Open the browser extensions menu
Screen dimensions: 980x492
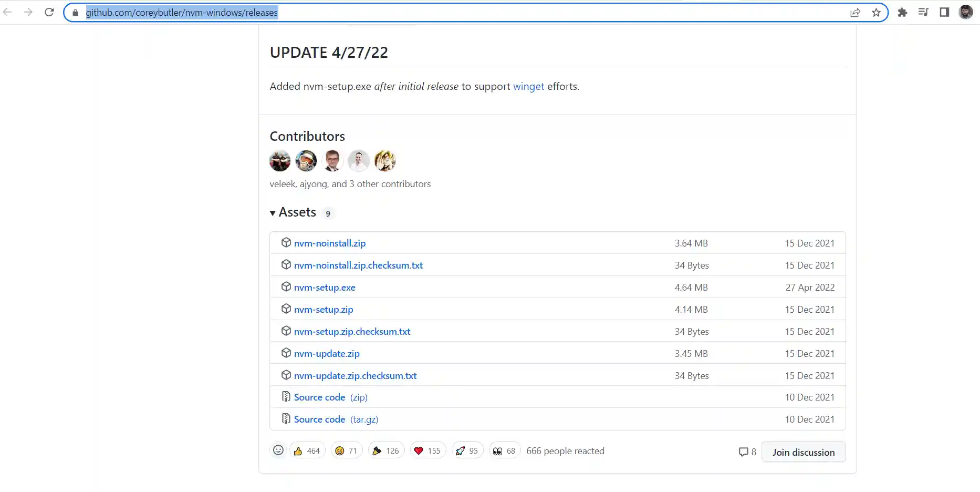[902, 12]
